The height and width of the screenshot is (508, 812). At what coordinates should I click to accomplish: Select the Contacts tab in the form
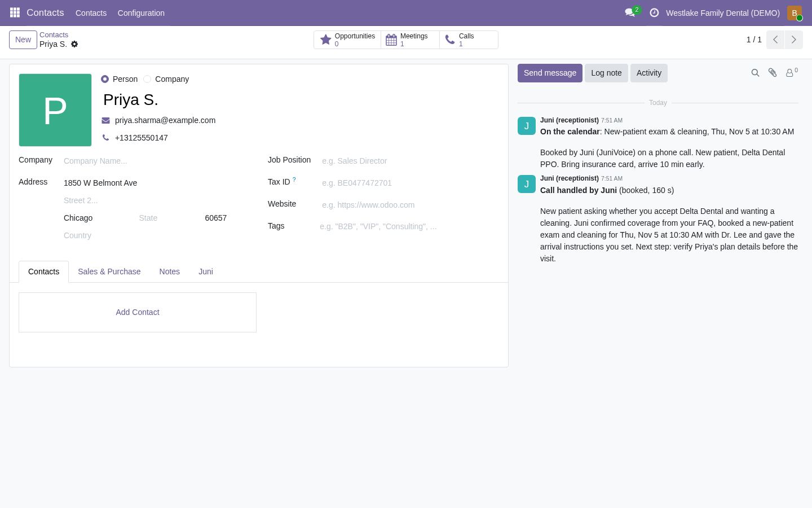coord(43,271)
